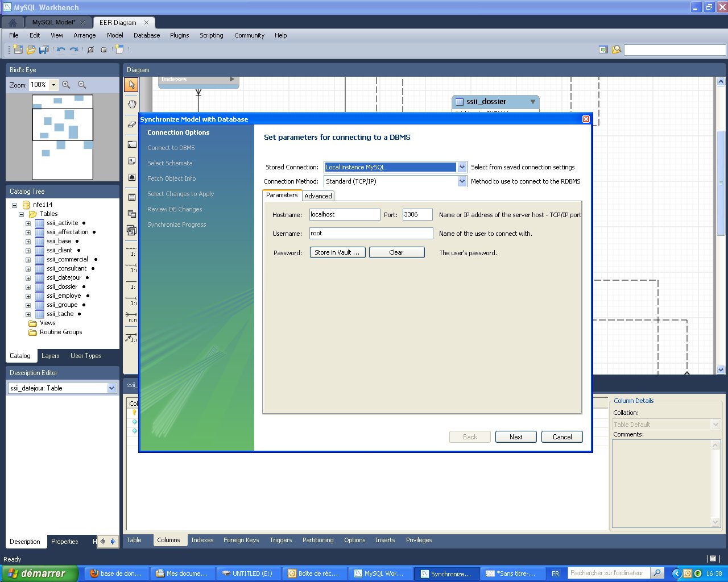Open the Stored Connection dropdown
The image size is (728, 582).
coord(462,167)
